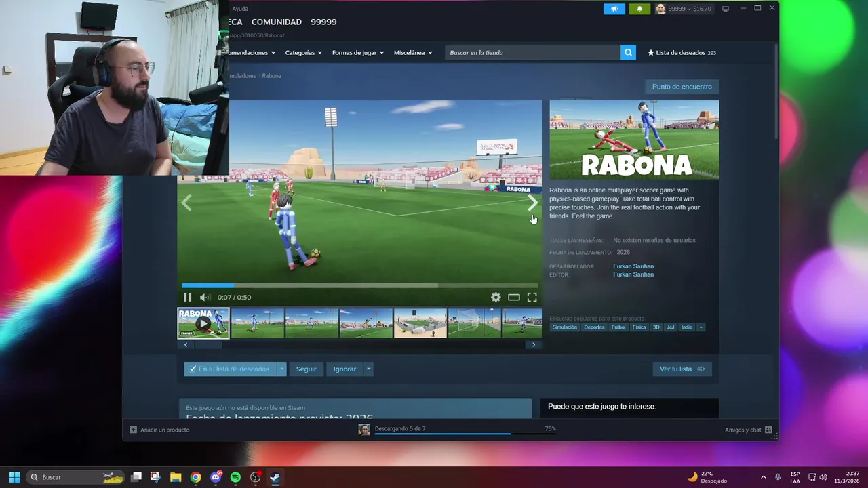868x488 pixels.
Task: Expand the wishlist button dropdown arrow
Action: [282, 369]
